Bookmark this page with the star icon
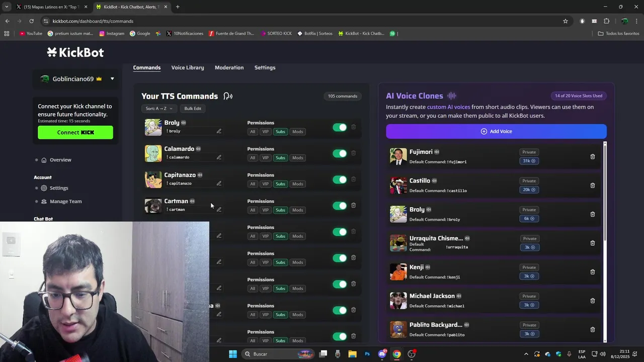 click(x=566, y=21)
